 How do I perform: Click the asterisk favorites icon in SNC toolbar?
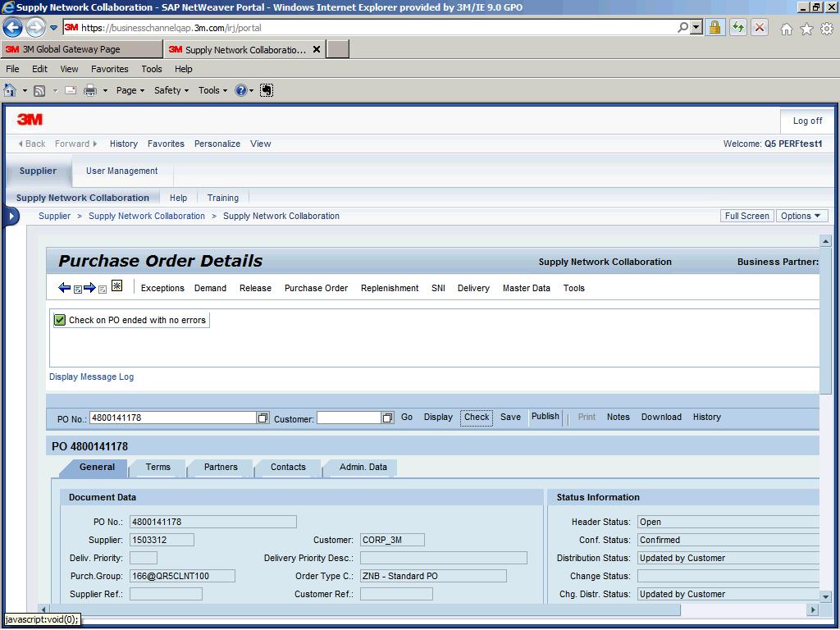[x=116, y=285]
